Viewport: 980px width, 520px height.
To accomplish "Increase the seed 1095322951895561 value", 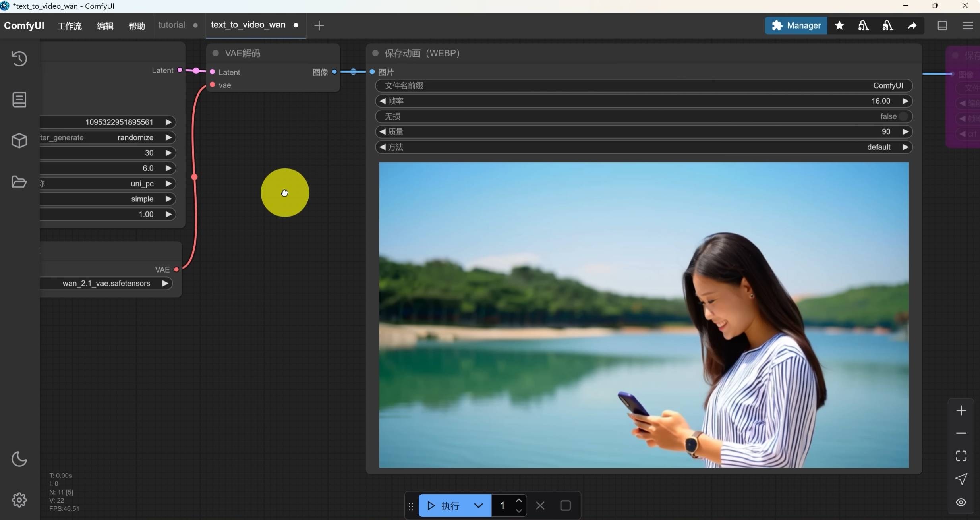I will [x=168, y=122].
